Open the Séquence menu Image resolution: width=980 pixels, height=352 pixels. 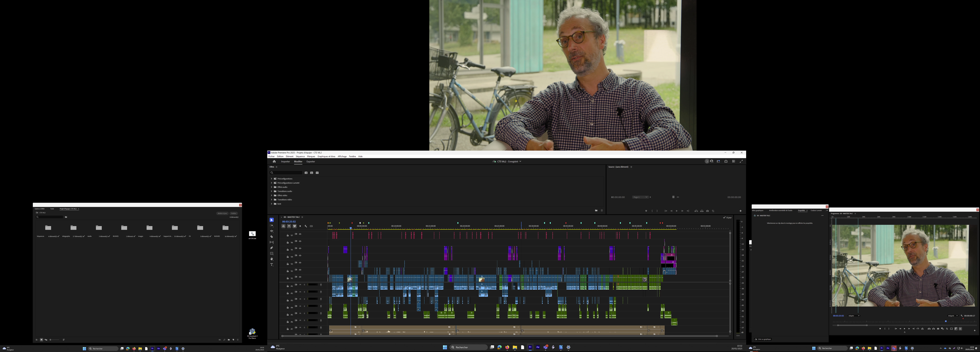[300, 157]
